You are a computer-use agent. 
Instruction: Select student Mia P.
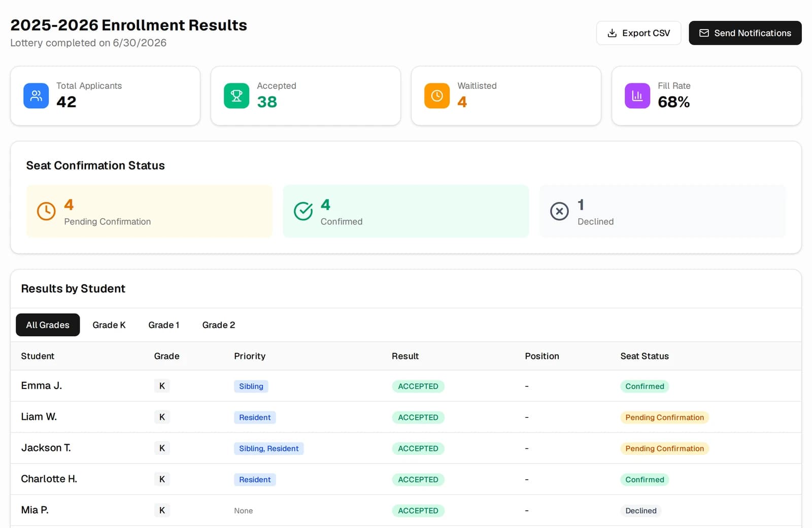(x=35, y=510)
